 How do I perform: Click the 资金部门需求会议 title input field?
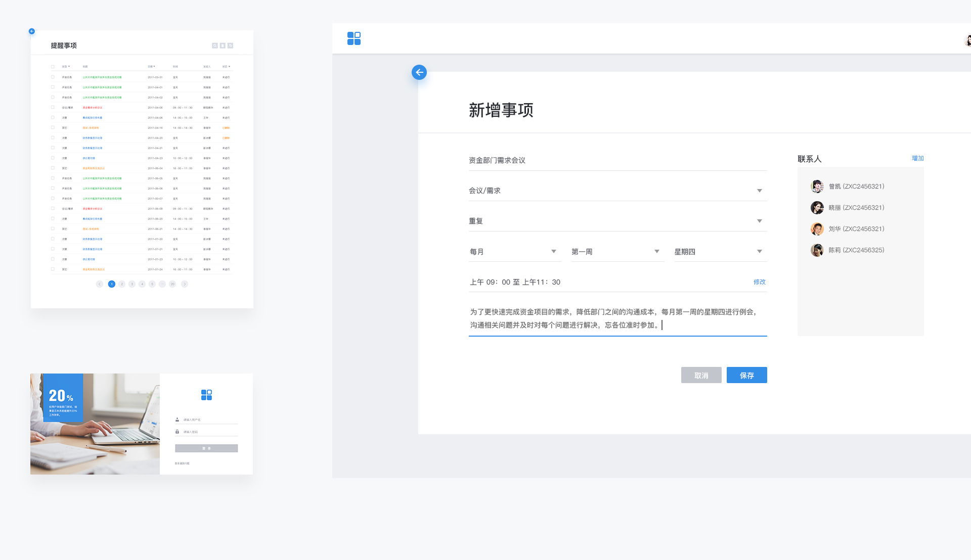pyautogui.click(x=617, y=160)
